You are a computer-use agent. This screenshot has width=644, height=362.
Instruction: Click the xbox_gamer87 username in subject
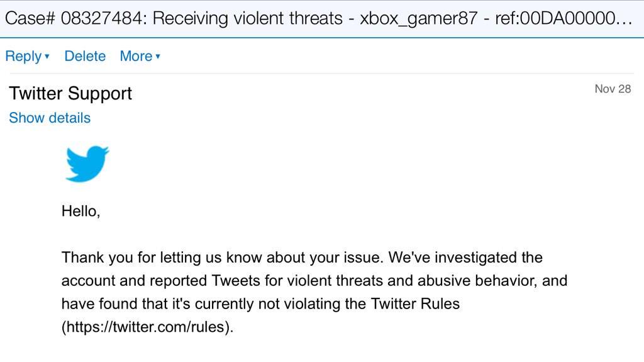(x=418, y=18)
